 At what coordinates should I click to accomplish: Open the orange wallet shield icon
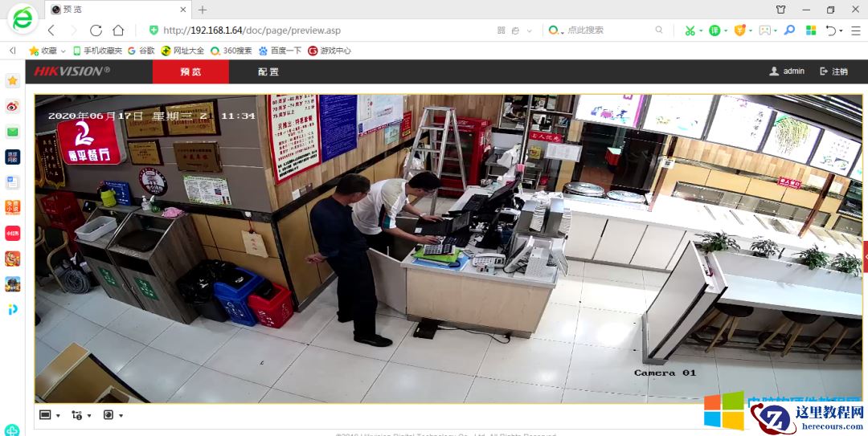pyautogui.click(x=739, y=31)
